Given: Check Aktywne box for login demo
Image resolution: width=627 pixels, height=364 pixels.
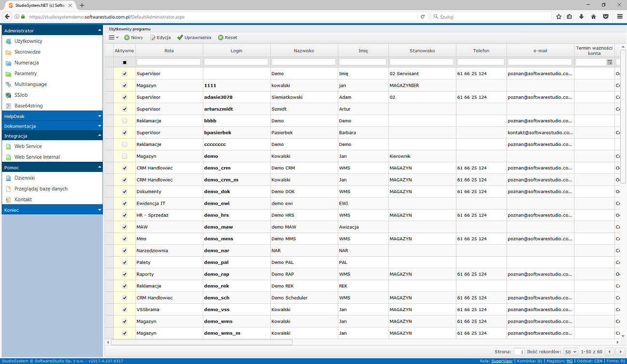Looking at the screenshot, I should [125, 156].
